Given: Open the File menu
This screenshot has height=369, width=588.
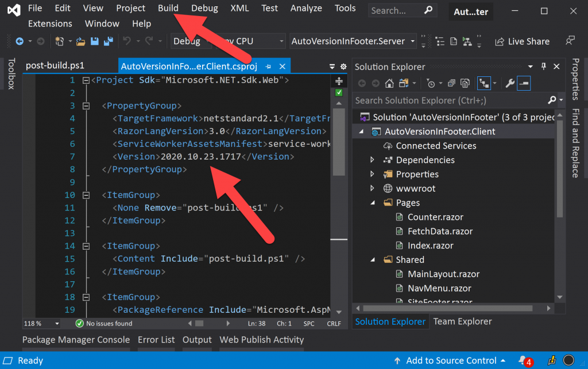Looking at the screenshot, I should pos(35,8).
